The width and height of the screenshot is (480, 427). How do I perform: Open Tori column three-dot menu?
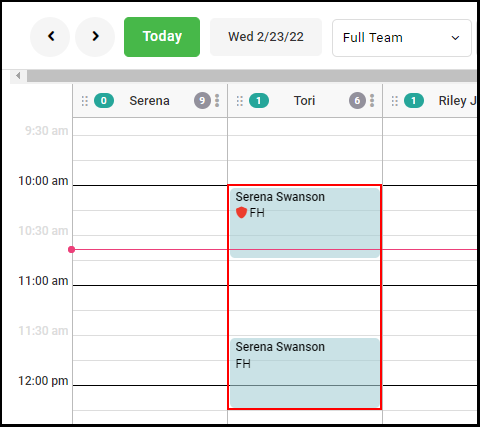click(x=372, y=101)
